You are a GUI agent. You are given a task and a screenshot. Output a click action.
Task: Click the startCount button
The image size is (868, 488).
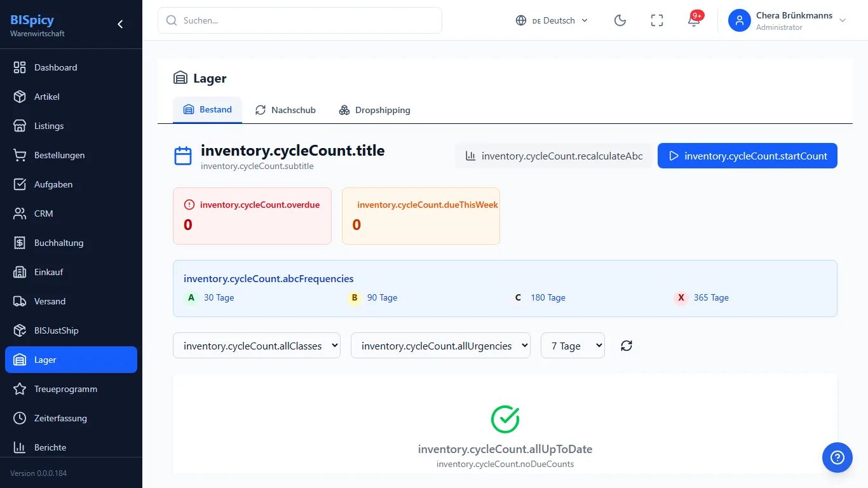(x=747, y=156)
